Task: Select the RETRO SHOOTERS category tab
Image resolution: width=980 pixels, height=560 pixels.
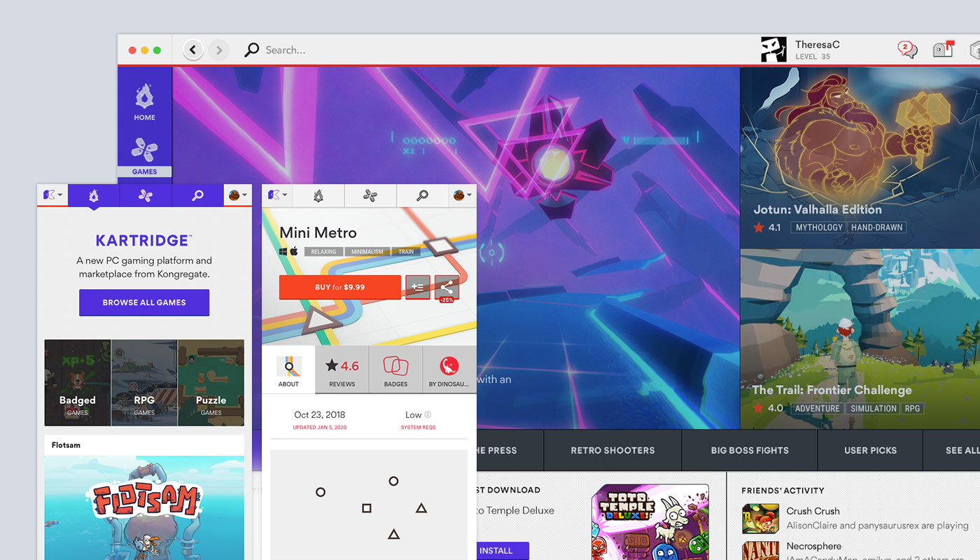Action: coord(612,450)
